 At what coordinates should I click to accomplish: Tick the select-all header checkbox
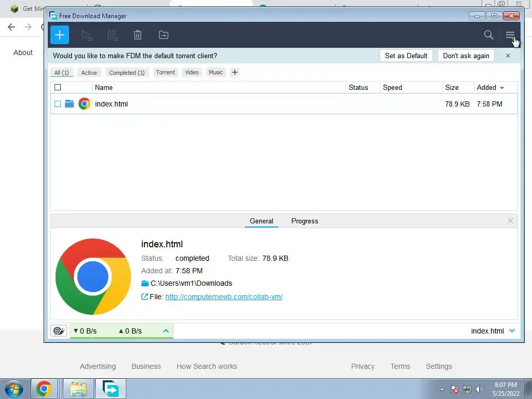tap(58, 87)
